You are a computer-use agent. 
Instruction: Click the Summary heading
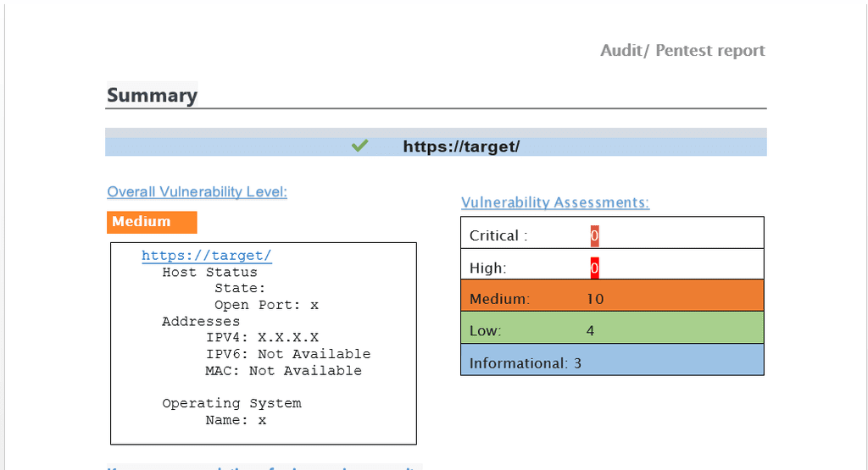(152, 96)
